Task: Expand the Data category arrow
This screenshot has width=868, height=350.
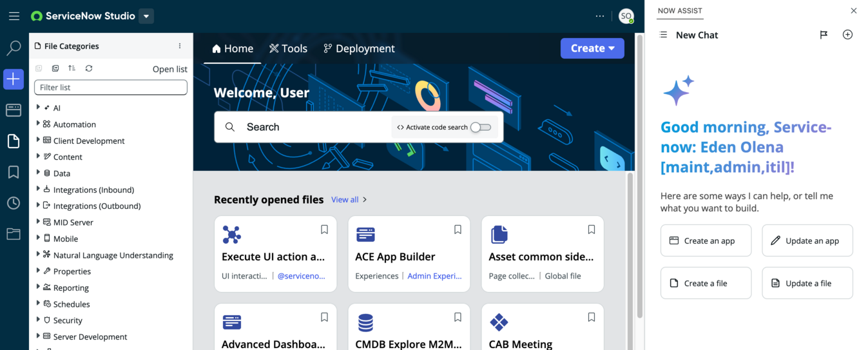Action: [x=38, y=173]
